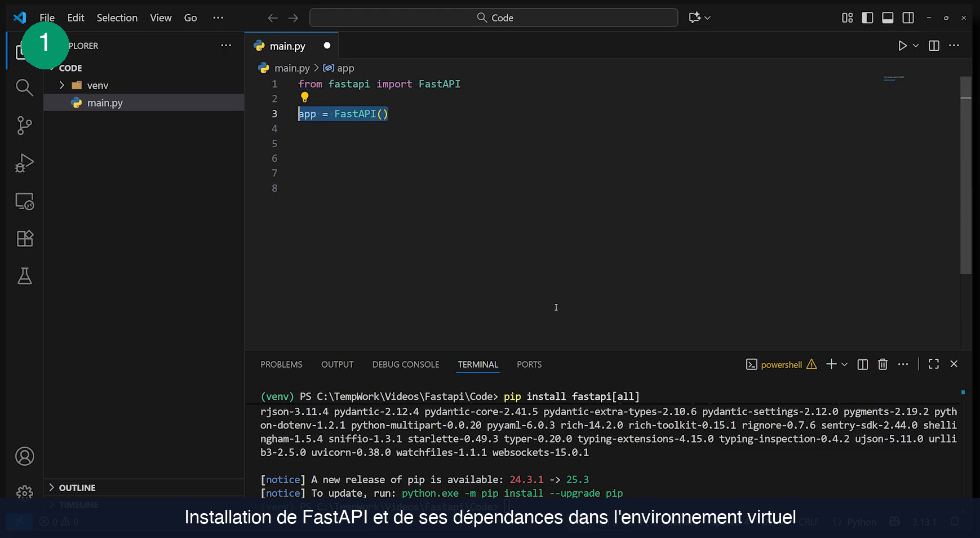Viewport: 980px width, 538px height.
Task: Open the Edit menu
Action: coord(76,18)
